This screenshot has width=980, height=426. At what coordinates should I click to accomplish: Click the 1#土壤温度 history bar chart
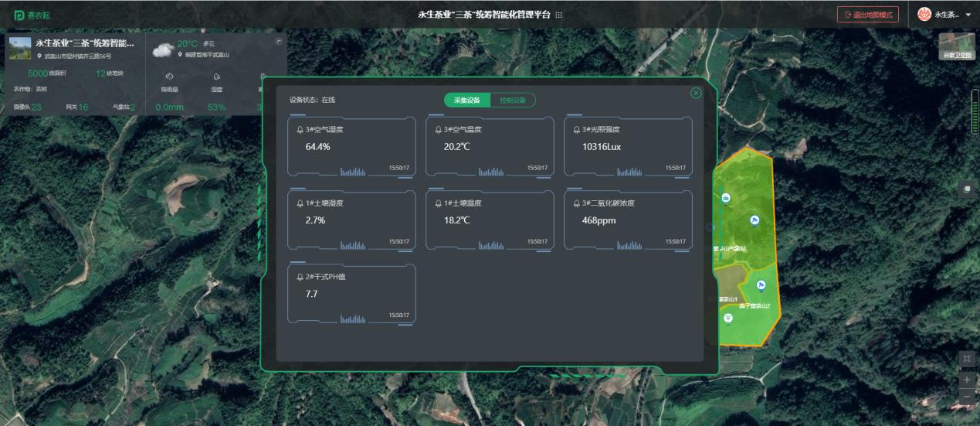[x=491, y=245]
